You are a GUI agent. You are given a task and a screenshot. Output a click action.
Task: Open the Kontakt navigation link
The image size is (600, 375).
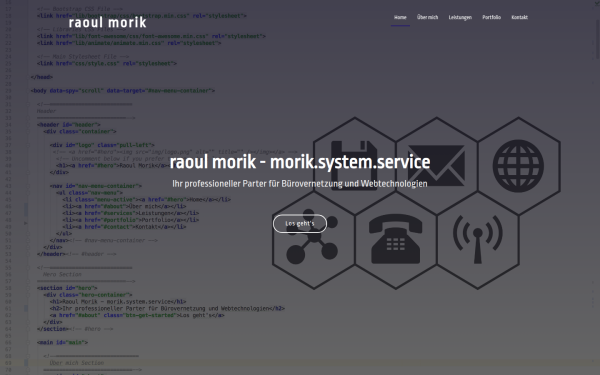519,17
